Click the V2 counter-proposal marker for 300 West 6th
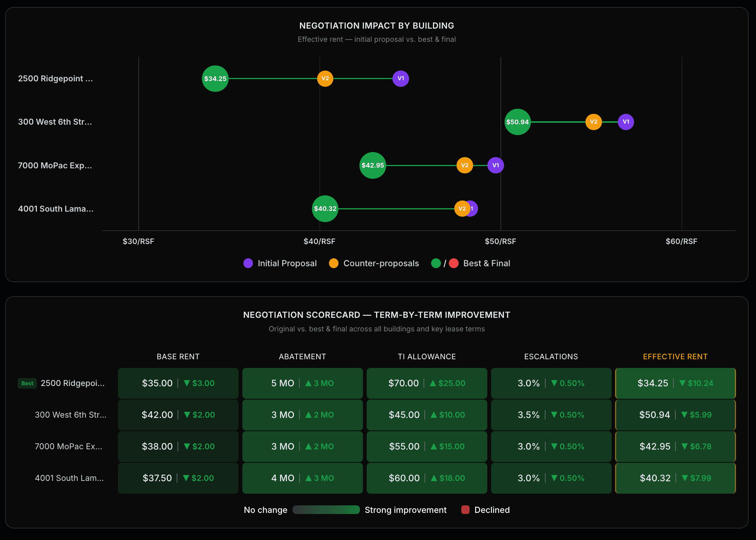This screenshot has height=540, width=756. click(x=594, y=122)
